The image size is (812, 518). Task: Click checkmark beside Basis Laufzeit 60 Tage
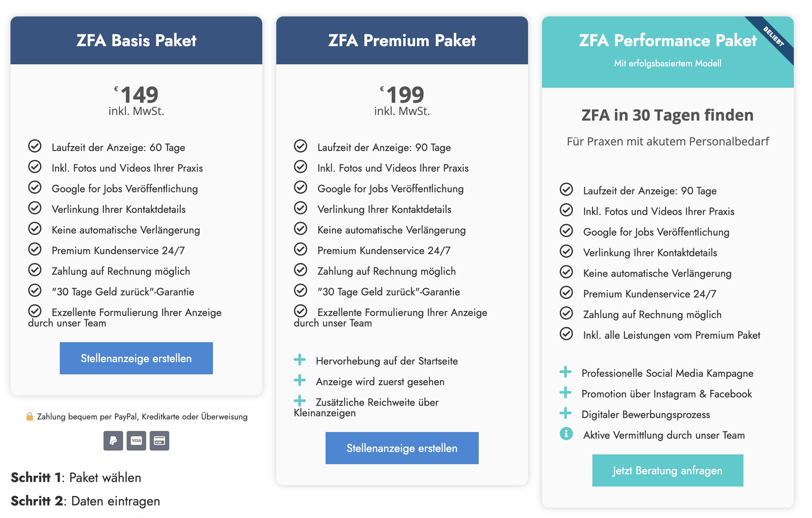tap(35, 146)
